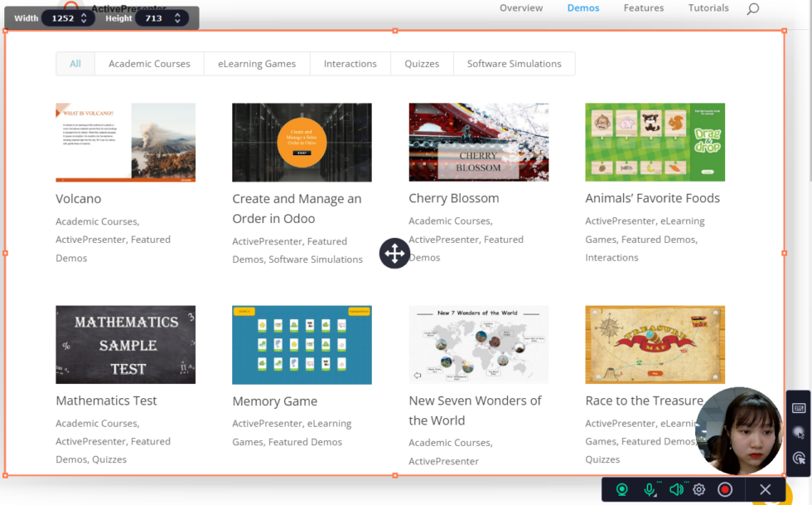Image resolution: width=812 pixels, height=505 pixels.
Task: Open recording settings gear
Action: [699, 490]
